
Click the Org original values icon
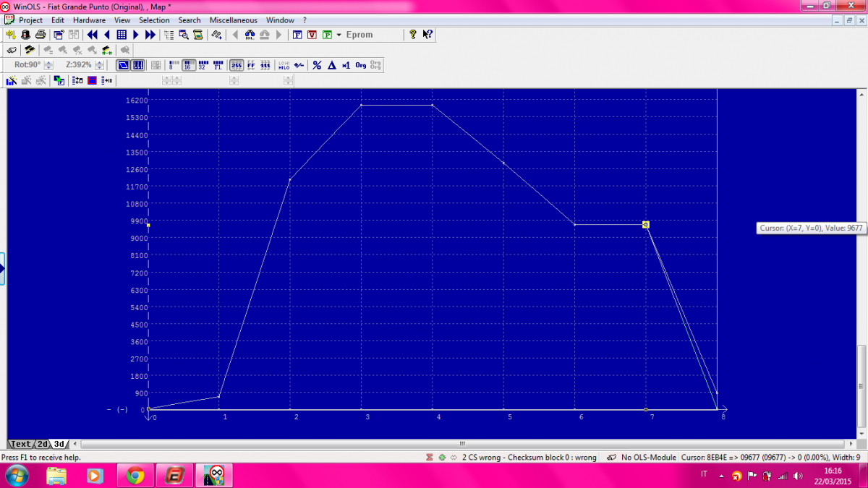point(360,65)
